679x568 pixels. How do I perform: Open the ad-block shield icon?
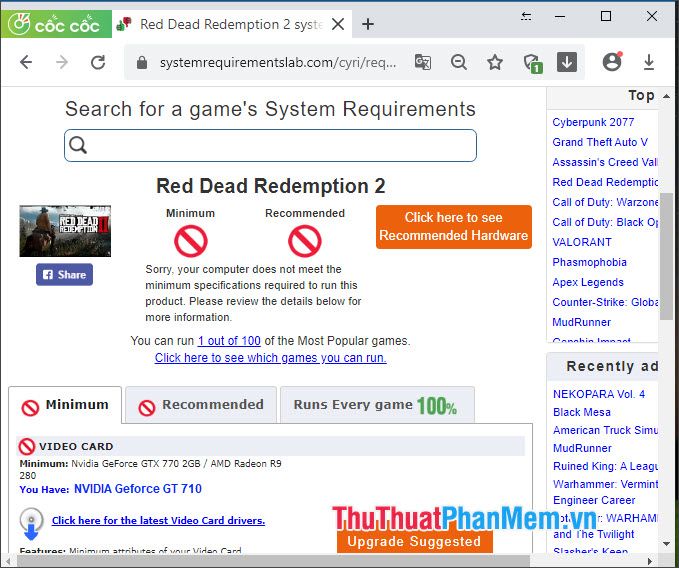[x=532, y=63]
